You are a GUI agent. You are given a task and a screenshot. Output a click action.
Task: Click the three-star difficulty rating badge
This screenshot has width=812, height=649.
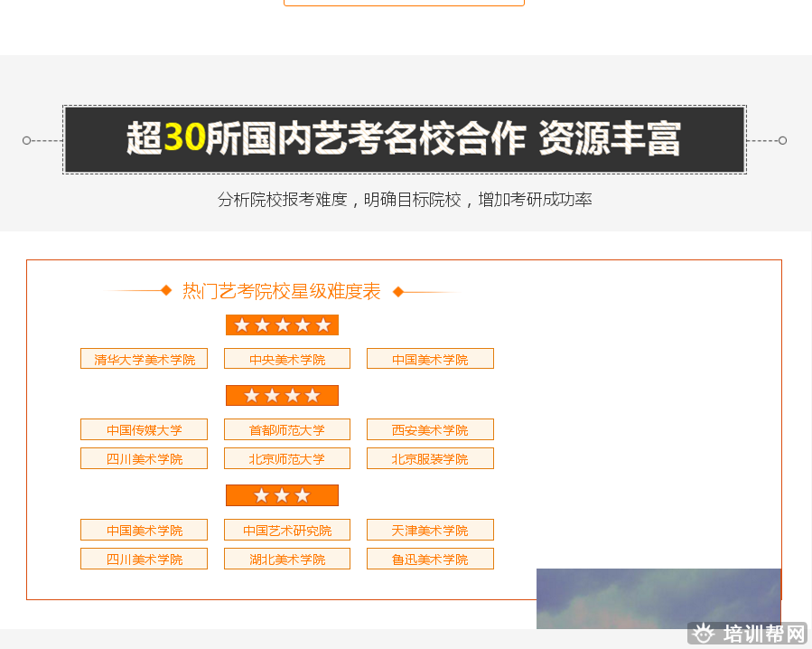(282, 495)
